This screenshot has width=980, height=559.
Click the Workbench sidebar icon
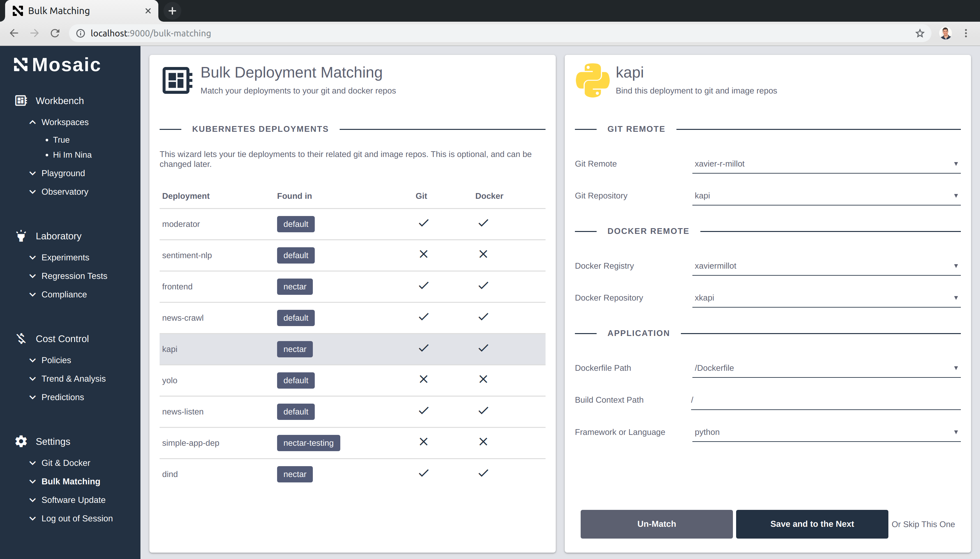click(21, 101)
